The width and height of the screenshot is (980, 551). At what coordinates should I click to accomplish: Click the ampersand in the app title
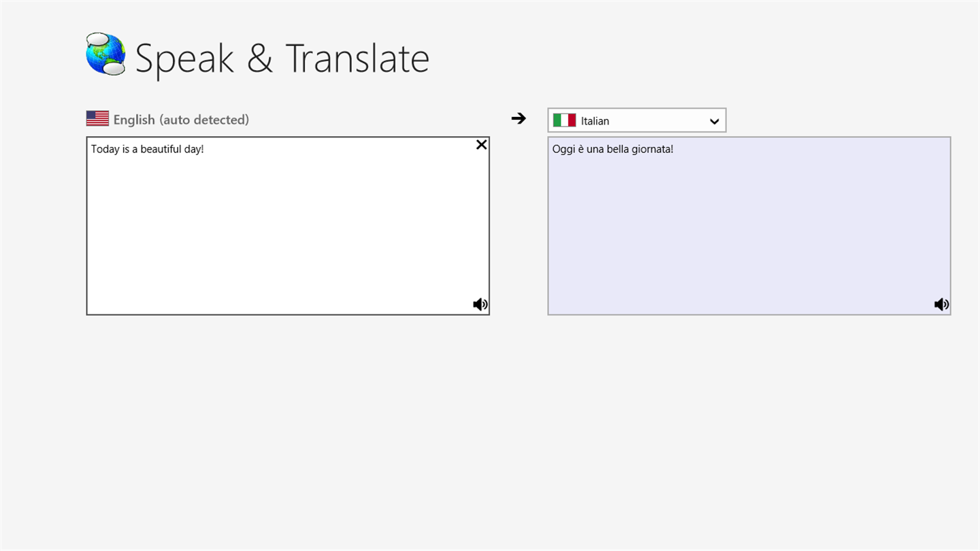259,59
